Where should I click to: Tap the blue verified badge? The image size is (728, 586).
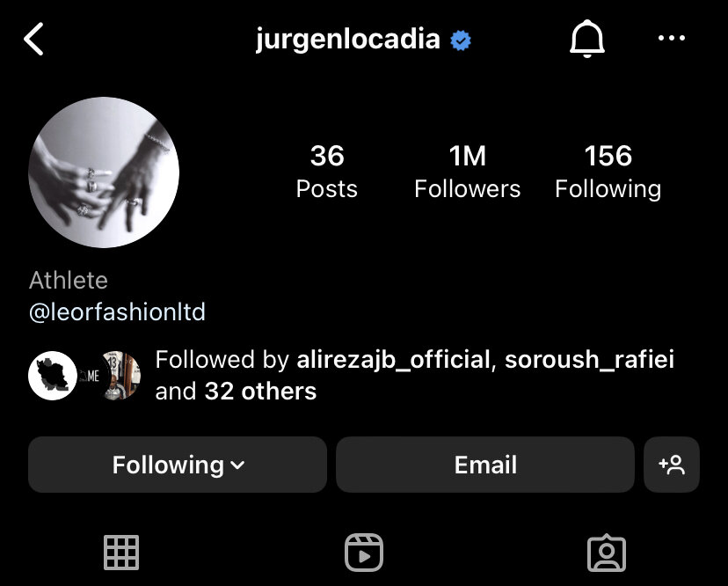click(461, 40)
